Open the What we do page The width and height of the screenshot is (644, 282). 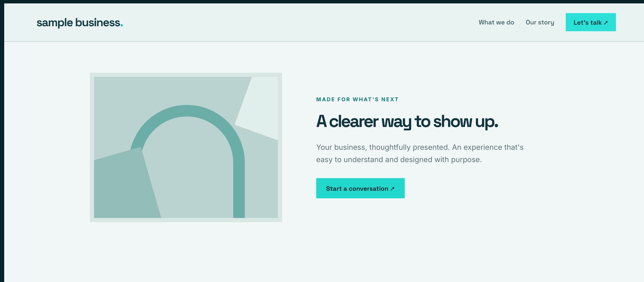(496, 22)
